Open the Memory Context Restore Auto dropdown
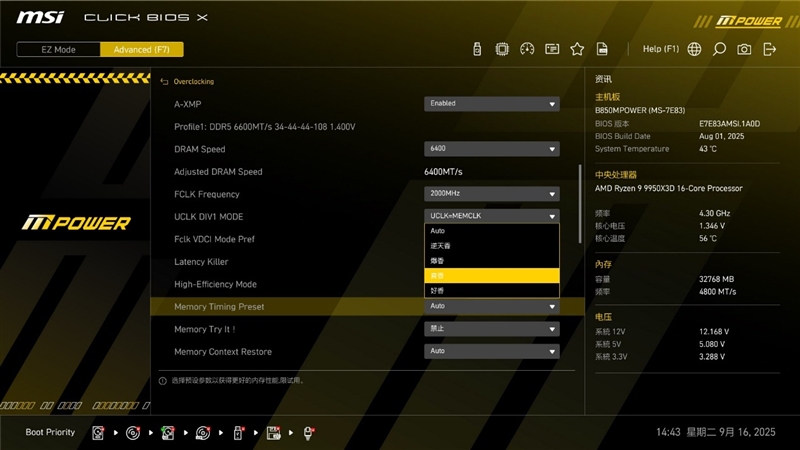The height and width of the screenshot is (450, 800). click(x=492, y=351)
